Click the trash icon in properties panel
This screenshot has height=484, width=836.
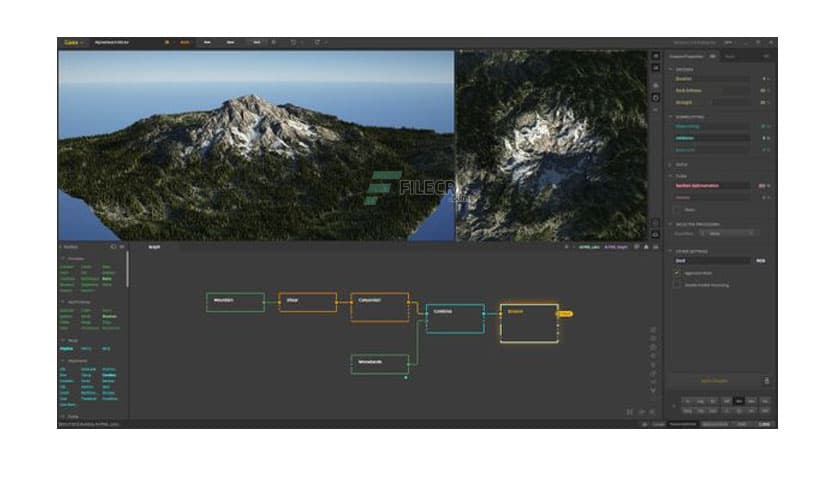click(x=767, y=380)
